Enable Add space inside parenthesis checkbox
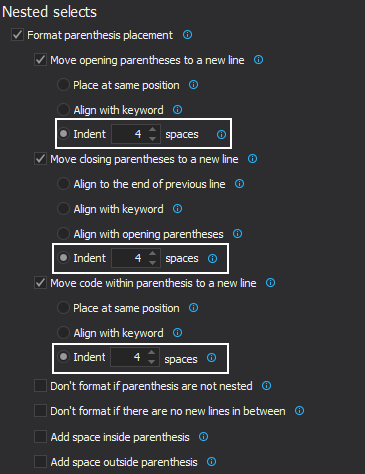 (x=40, y=437)
